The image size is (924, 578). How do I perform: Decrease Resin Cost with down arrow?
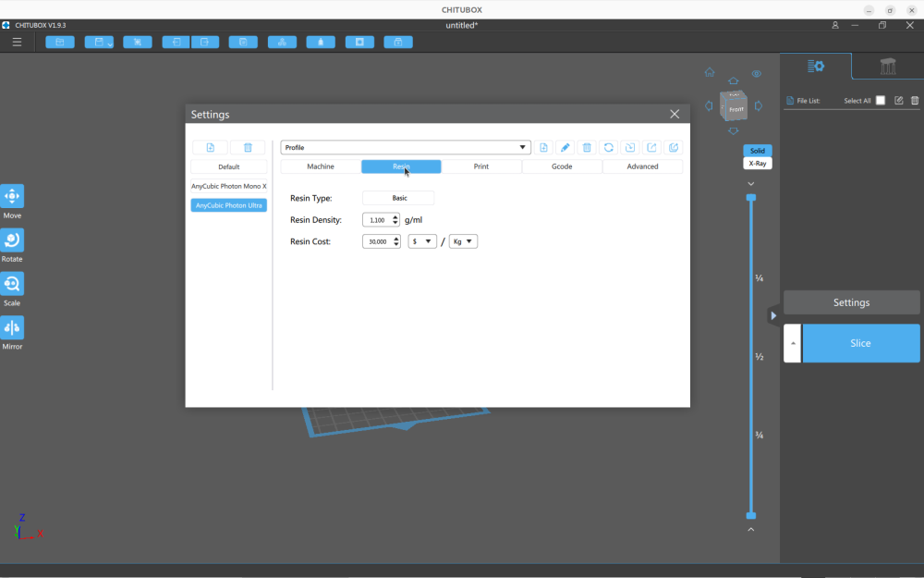396,244
